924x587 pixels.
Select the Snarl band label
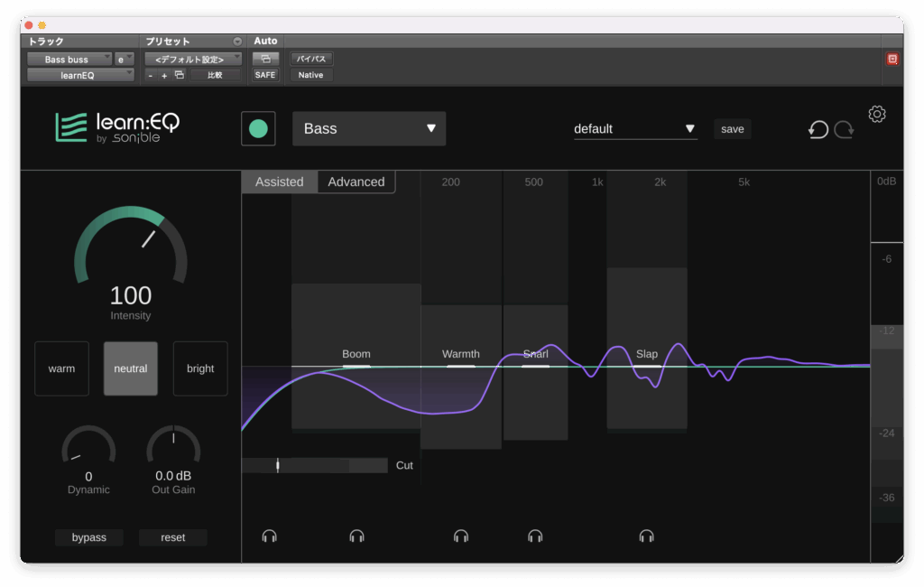[x=536, y=354]
